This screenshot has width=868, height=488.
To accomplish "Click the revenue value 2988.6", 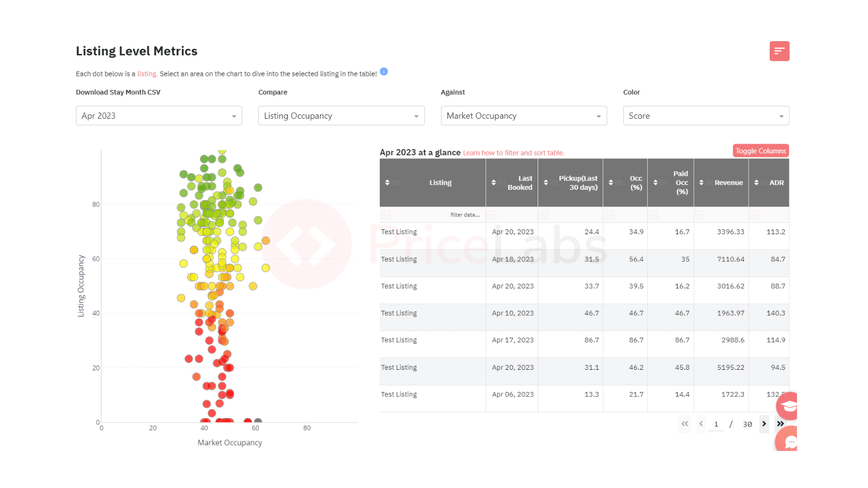I will (733, 340).
